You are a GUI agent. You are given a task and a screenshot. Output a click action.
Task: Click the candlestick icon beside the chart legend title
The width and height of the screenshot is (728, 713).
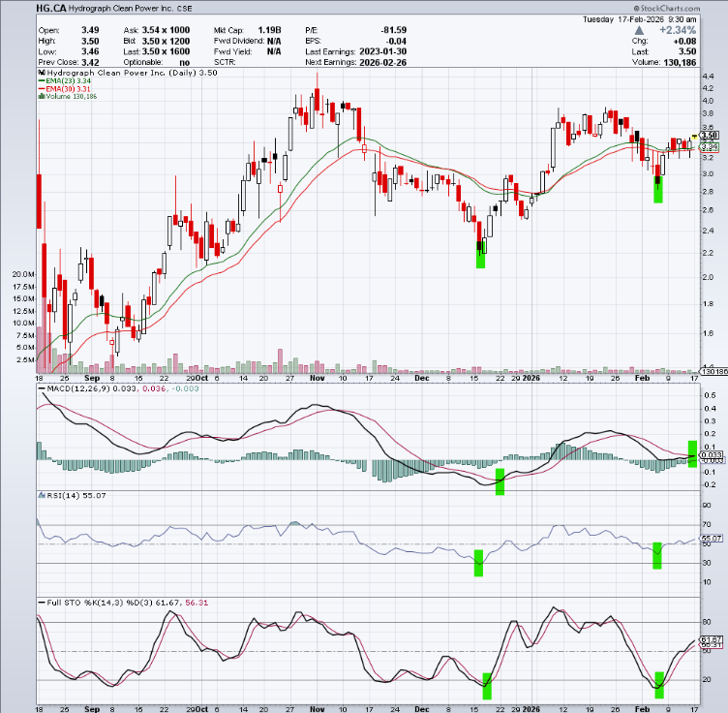[42, 73]
